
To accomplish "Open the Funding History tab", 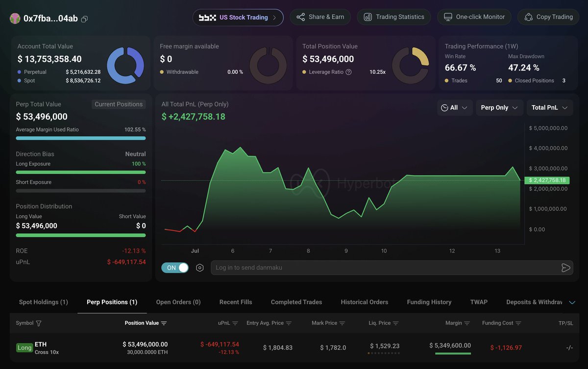I will tap(429, 302).
